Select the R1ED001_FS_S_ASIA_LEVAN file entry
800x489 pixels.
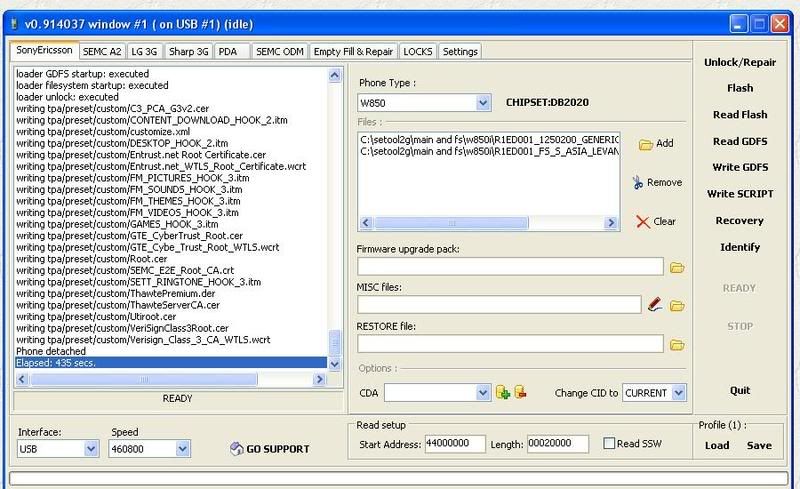coord(489,151)
